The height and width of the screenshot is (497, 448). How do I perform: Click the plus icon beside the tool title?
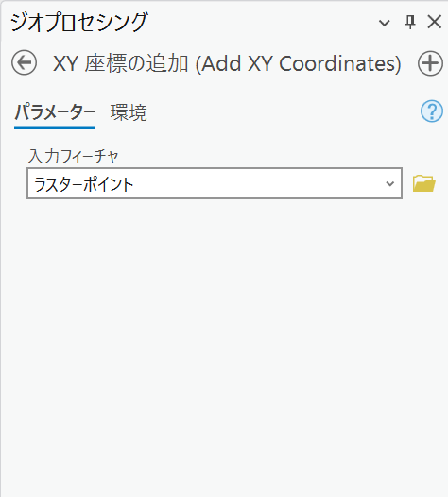coord(430,63)
